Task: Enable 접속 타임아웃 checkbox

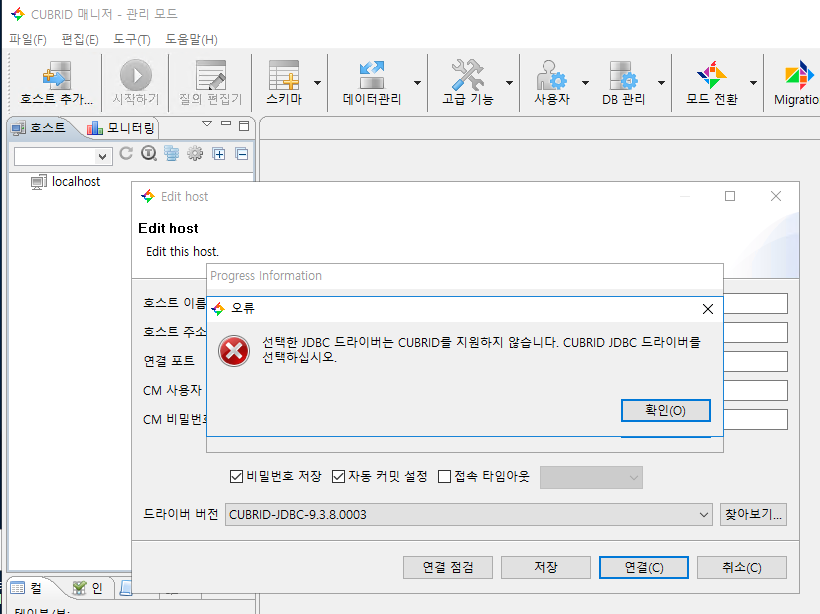Action: click(445, 476)
